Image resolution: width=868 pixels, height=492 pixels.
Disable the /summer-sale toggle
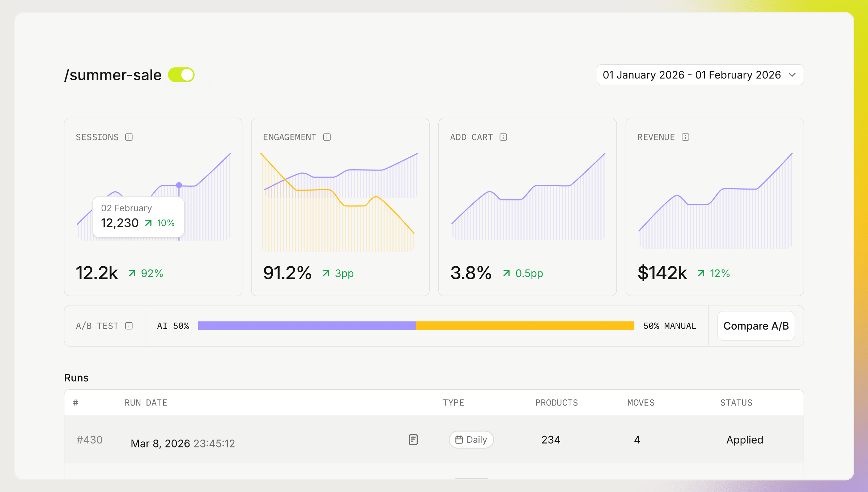click(x=182, y=75)
